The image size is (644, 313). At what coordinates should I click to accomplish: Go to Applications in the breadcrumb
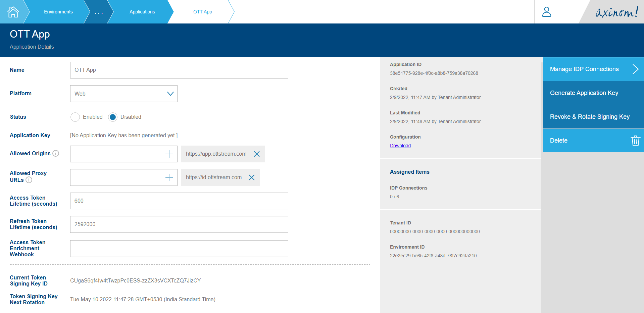(x=142, y=11)
